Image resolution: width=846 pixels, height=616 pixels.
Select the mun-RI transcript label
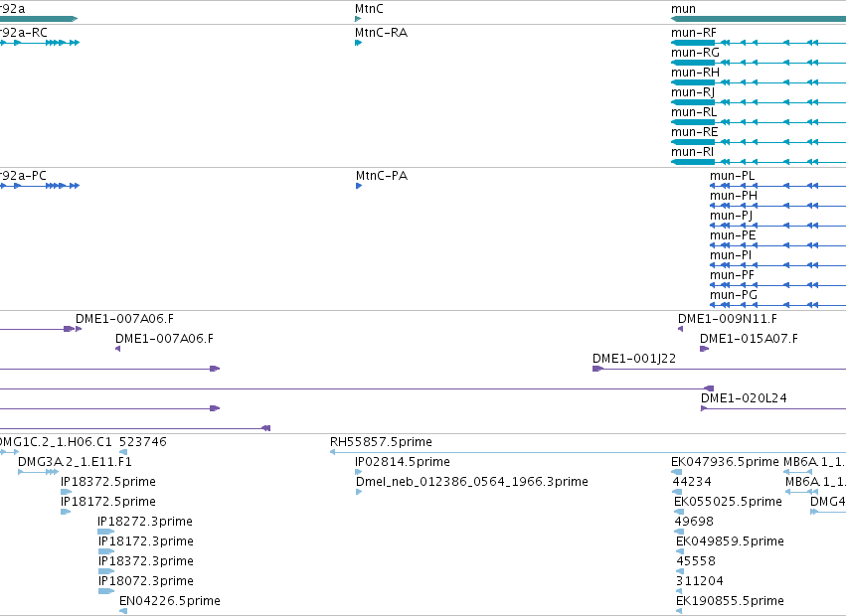pos(692,152)
